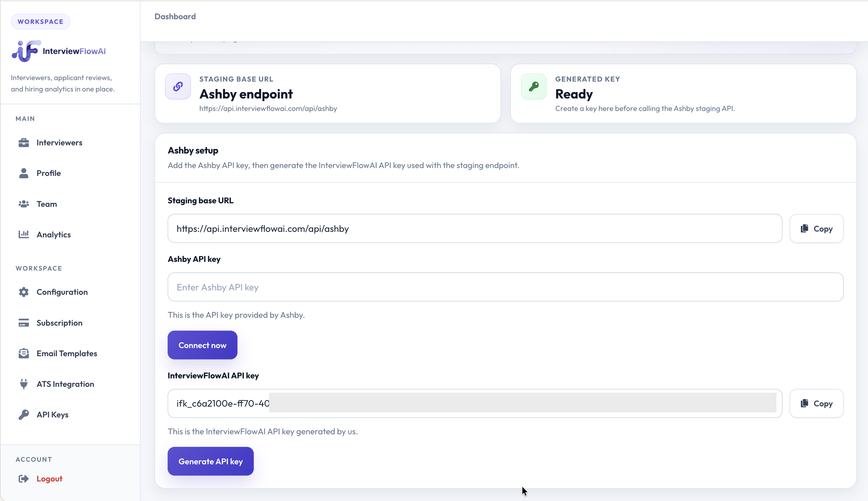Click the Staging base URL field
This screenshot has height=501, width=868.
coord(475,228)
